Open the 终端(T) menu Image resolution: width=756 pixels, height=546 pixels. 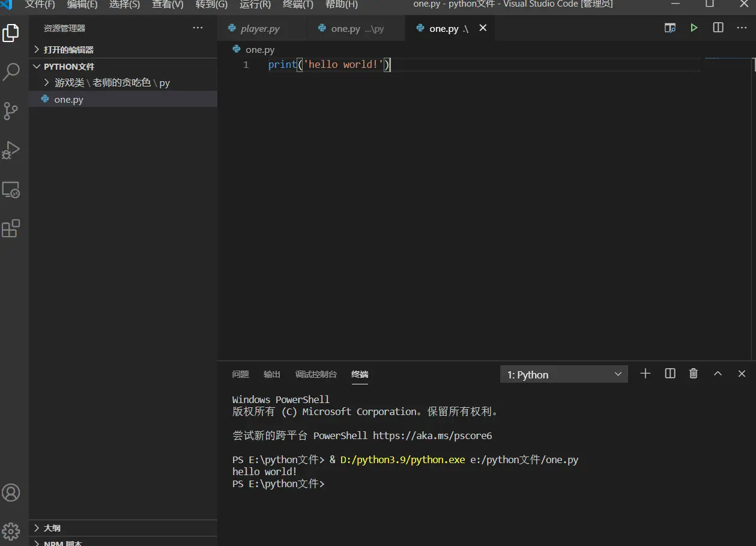coord(298,4)
